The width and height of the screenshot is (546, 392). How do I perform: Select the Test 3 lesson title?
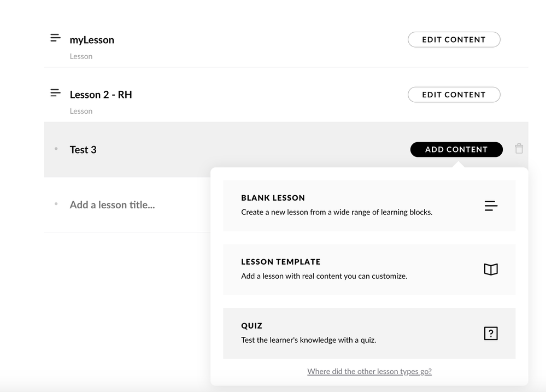pos(83,150)
